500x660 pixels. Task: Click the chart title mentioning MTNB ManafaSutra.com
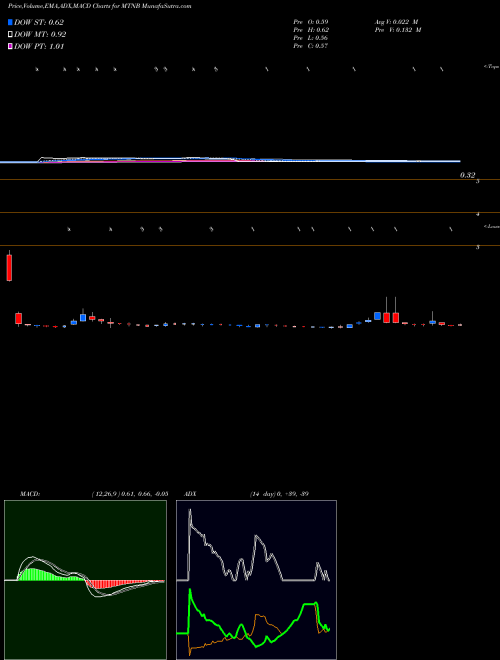point(100,6)
